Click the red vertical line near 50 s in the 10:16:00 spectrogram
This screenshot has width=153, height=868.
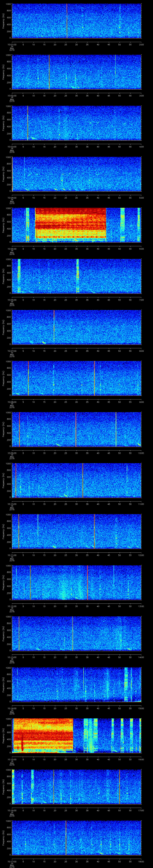pyautogui.click(x=119, y=786)
